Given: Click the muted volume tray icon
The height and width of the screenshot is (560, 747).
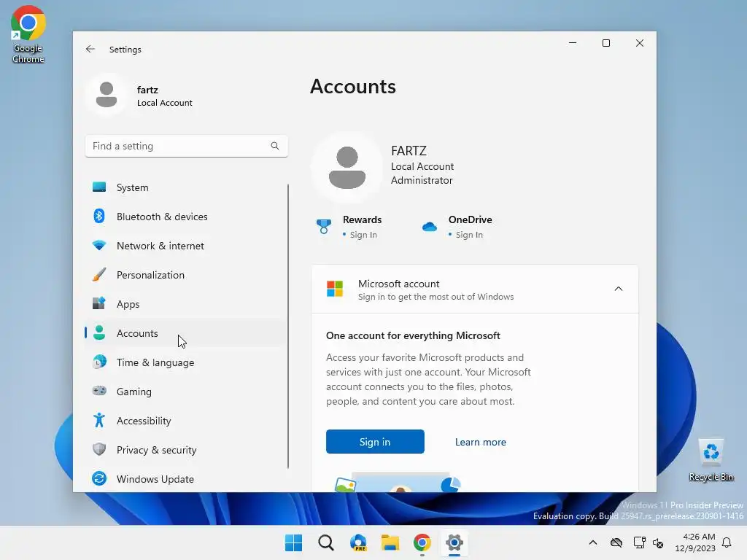Looking at the screenshot, I should [659, 542].
